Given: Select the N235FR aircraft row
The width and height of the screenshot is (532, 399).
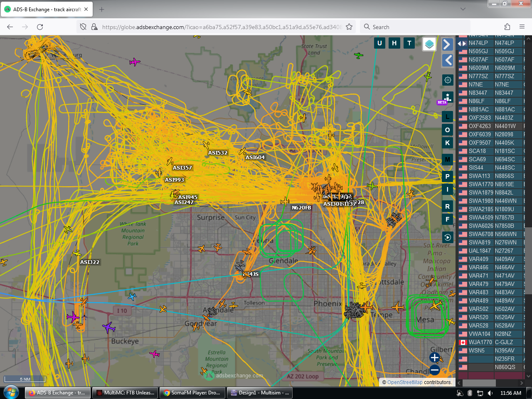Looking at the screenshot, I should point(491,359).
